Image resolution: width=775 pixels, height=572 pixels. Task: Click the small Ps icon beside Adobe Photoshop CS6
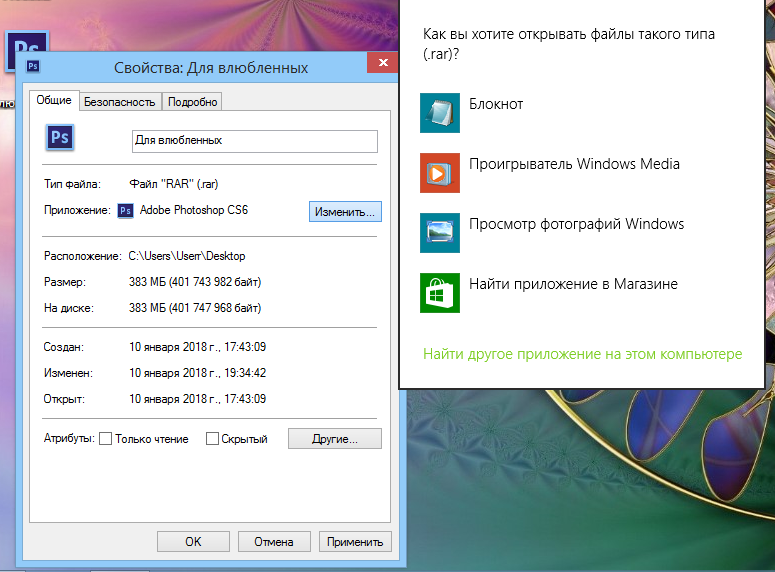point(126,211)
